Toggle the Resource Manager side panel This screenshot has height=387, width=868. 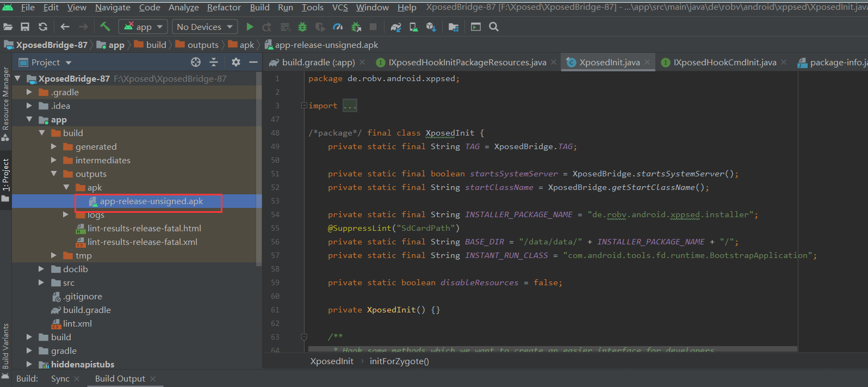point(5,103)
